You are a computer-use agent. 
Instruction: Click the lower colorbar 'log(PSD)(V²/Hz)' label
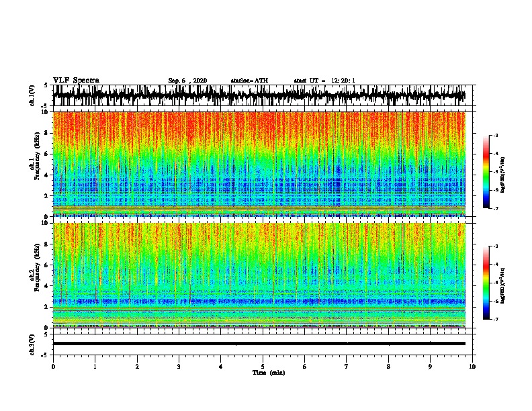pos(503,285)
